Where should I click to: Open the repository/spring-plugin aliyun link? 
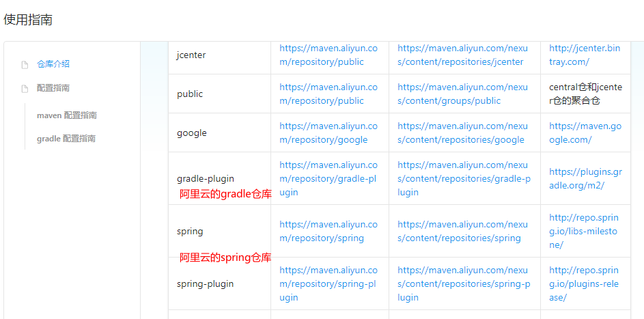pyautogui.click(x=328, y=283)
